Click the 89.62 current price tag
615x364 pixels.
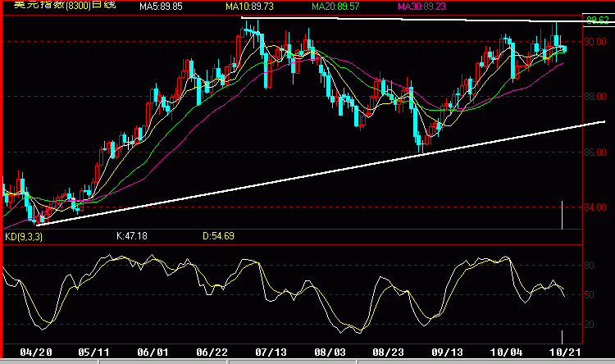point(598,20)
